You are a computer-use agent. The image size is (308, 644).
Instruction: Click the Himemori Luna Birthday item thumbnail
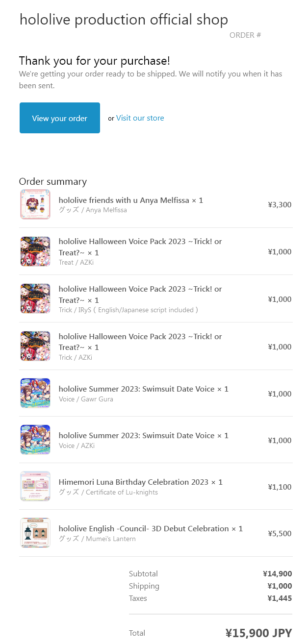tap(35, 486)
